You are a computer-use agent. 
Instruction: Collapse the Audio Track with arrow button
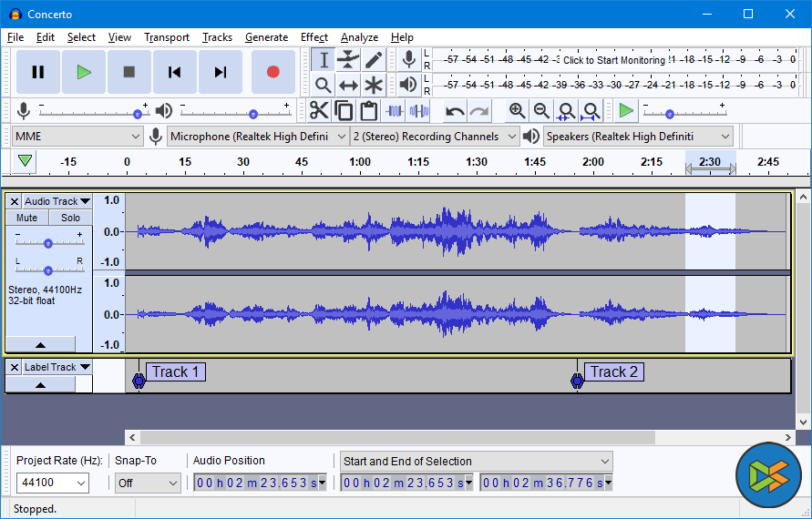40,345
